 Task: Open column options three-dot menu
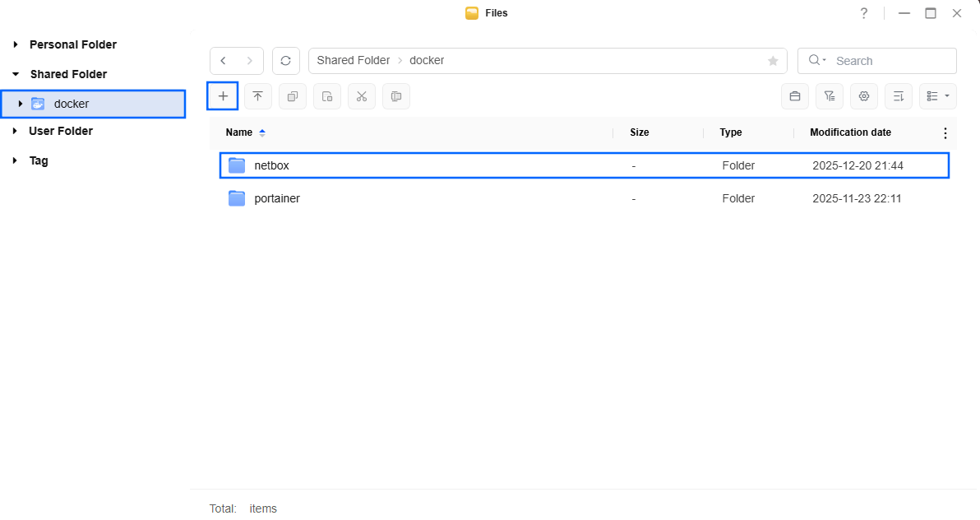945,132
